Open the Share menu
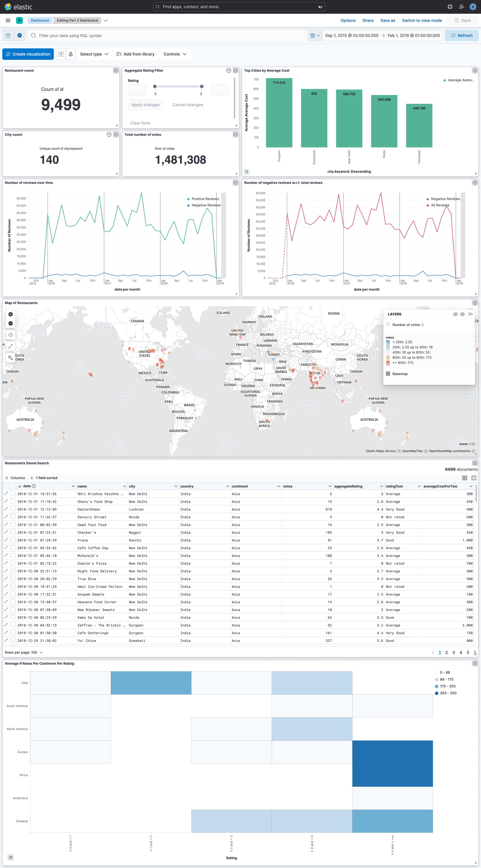Image resolution: width=481 pixels, height=868 pixels. click(368, 21)
